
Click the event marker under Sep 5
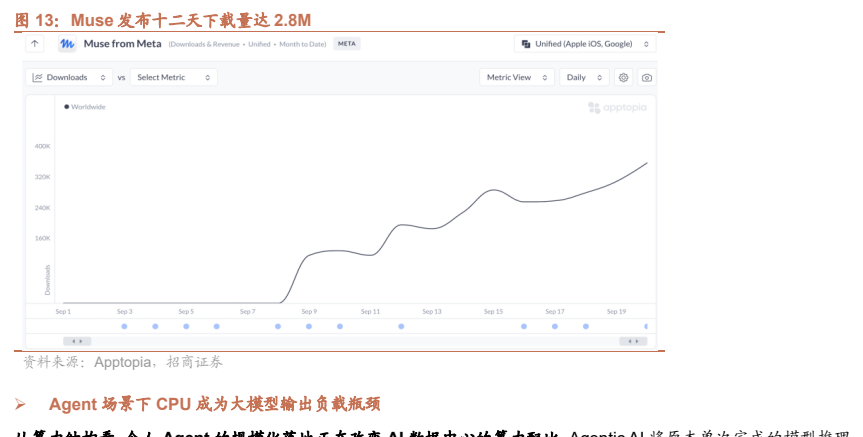tap(186, 326)
